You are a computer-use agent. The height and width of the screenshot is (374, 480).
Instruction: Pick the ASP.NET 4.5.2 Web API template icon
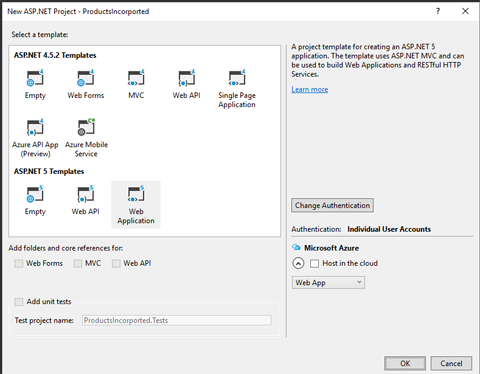187,78
